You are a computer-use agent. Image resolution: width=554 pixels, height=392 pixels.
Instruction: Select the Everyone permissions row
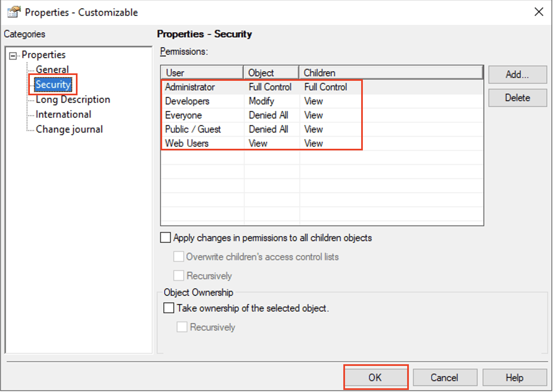coord(183,115)
